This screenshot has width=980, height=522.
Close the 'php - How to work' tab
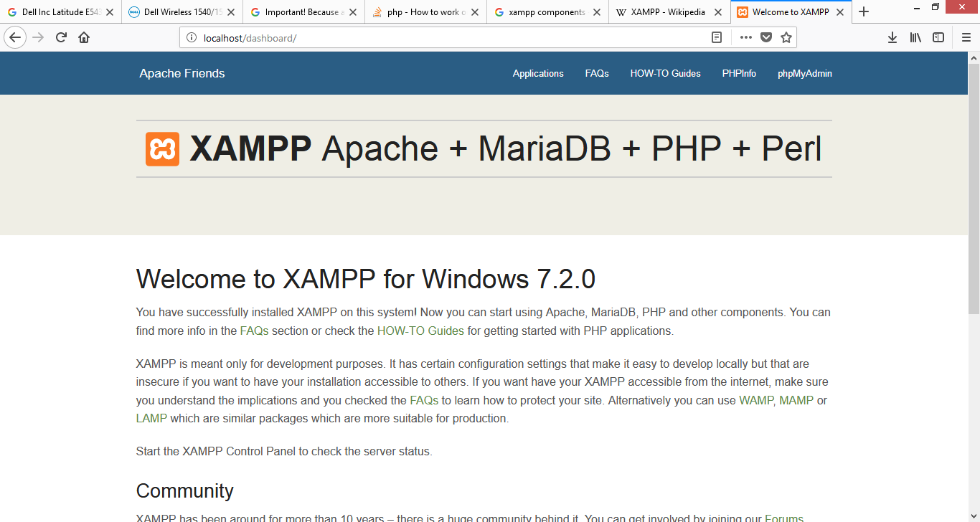pyautogui.click(x=474, y=12)
